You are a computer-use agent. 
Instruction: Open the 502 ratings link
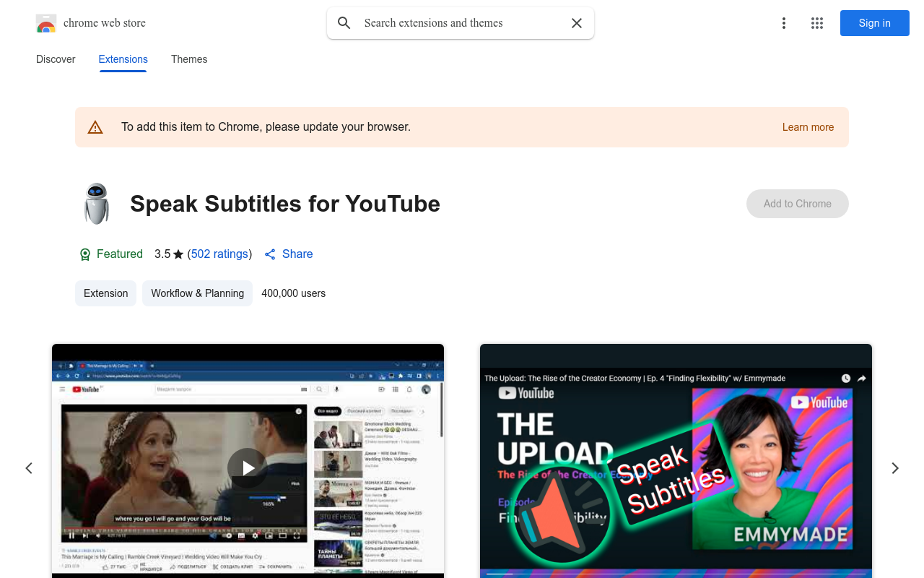[x=219, y=254]
